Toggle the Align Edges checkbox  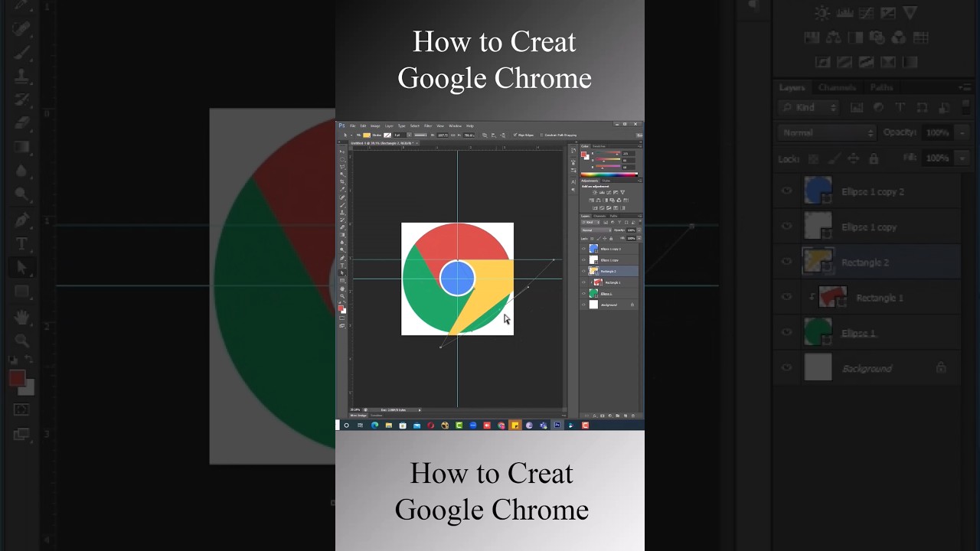pos(515,135)
